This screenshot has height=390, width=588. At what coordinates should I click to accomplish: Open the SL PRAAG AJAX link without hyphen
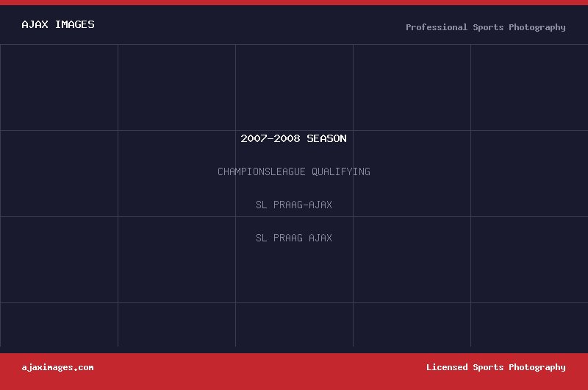point(293,238)
